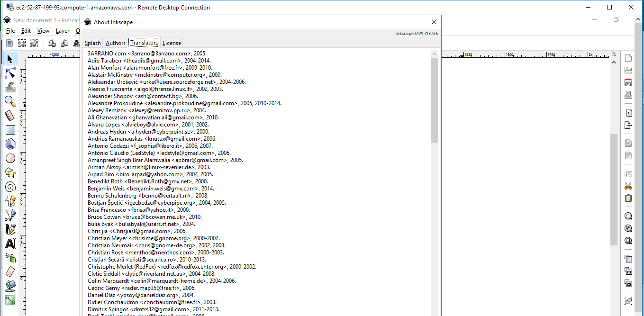Open the Layer menu
Image resolution: width=644 pixels, height=316 pixels.
point(63,31)
